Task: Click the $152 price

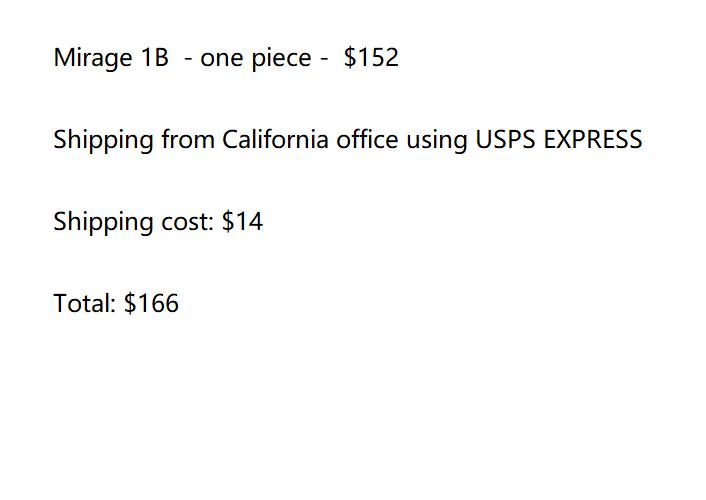Action: 371,57
